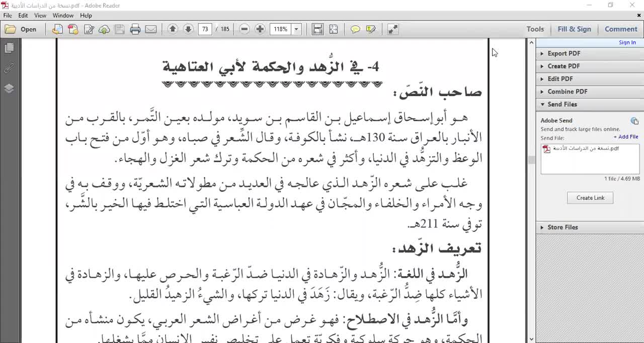Screen dimensions: 644x343
Task: Switch to the Comment pane tab
Action: click(621, 29)
